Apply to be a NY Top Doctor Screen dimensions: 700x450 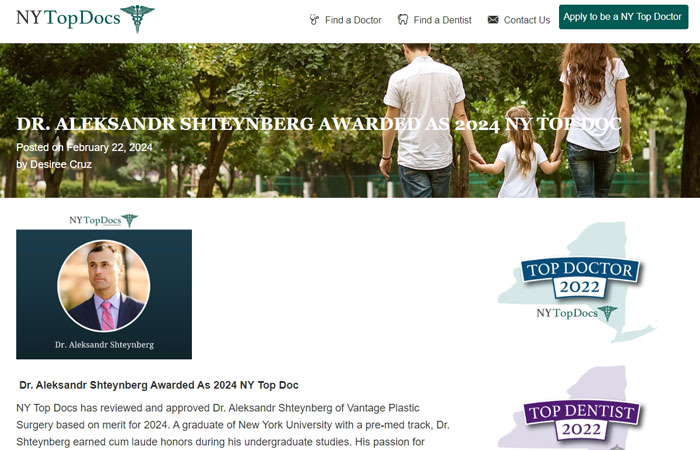tap(623, 17)
